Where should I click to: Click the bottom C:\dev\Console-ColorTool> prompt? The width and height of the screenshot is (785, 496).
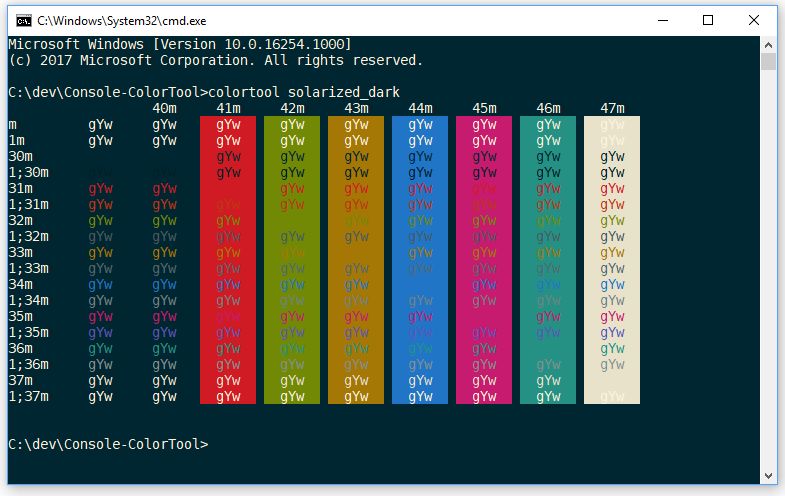pos(108,444)
